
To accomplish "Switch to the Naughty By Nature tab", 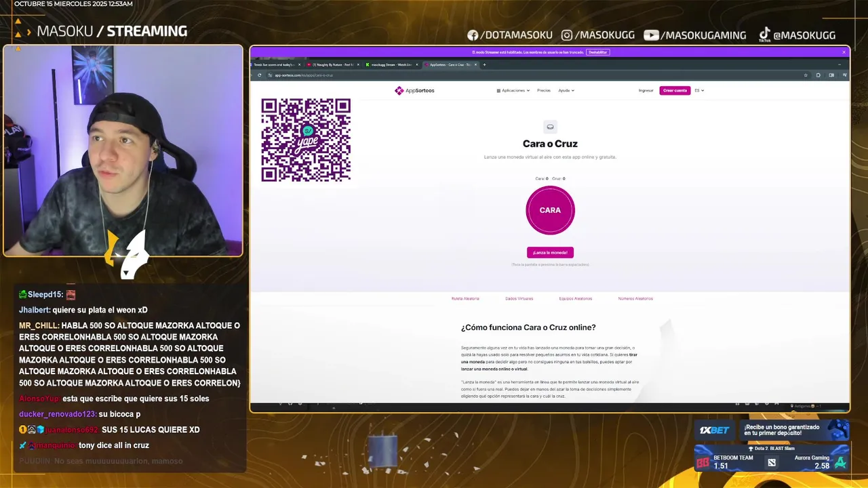I will point(333,64).
